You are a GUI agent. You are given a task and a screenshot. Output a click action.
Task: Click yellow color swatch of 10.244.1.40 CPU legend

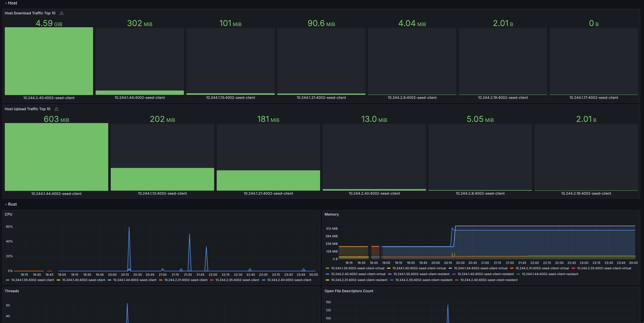[x=59, y=280]
